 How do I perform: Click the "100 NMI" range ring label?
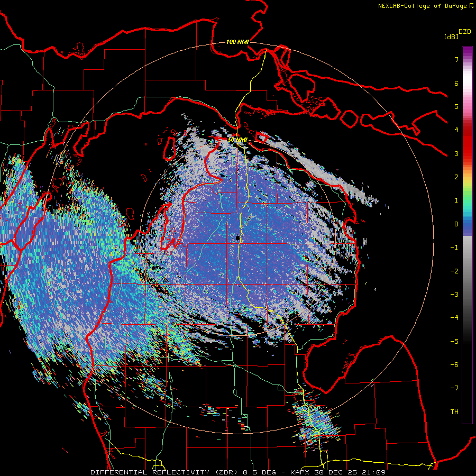tap(237, 42)
